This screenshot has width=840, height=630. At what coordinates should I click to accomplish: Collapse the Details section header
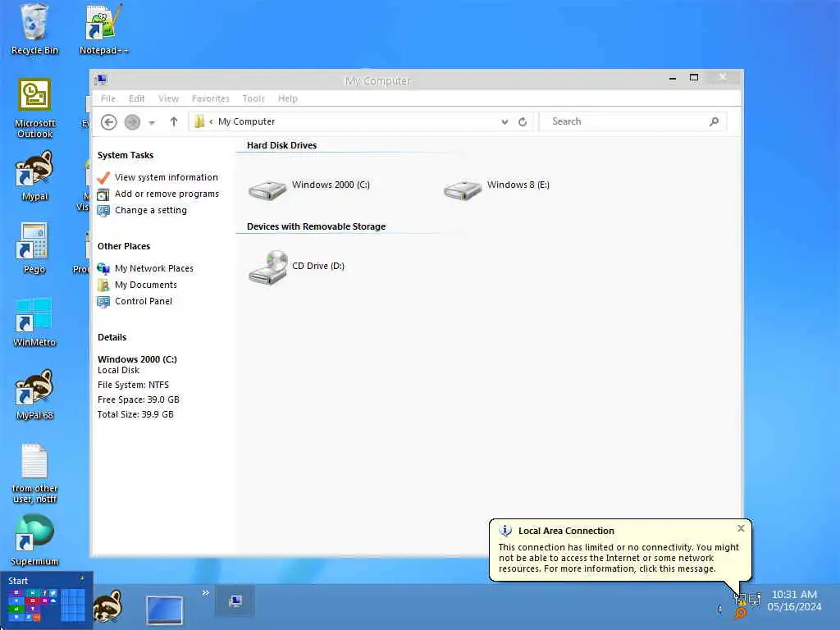point(112,337)
